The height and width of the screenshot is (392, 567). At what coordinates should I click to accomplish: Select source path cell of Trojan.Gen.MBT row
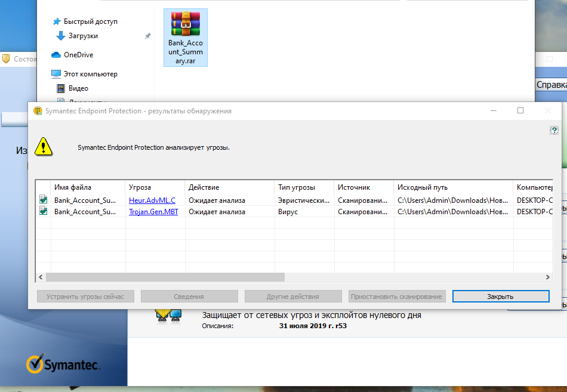(x=454, y=212)
